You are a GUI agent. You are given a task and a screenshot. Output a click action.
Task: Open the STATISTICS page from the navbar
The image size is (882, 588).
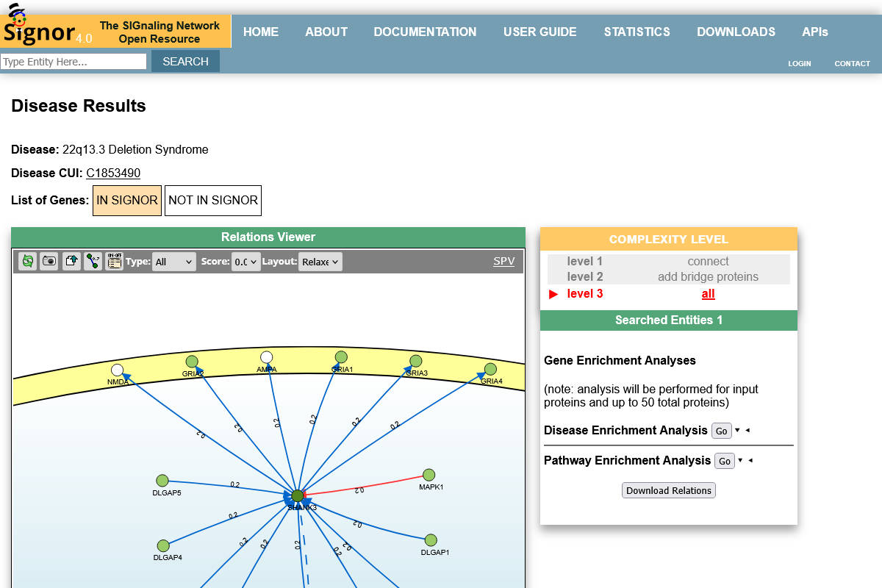637,32
